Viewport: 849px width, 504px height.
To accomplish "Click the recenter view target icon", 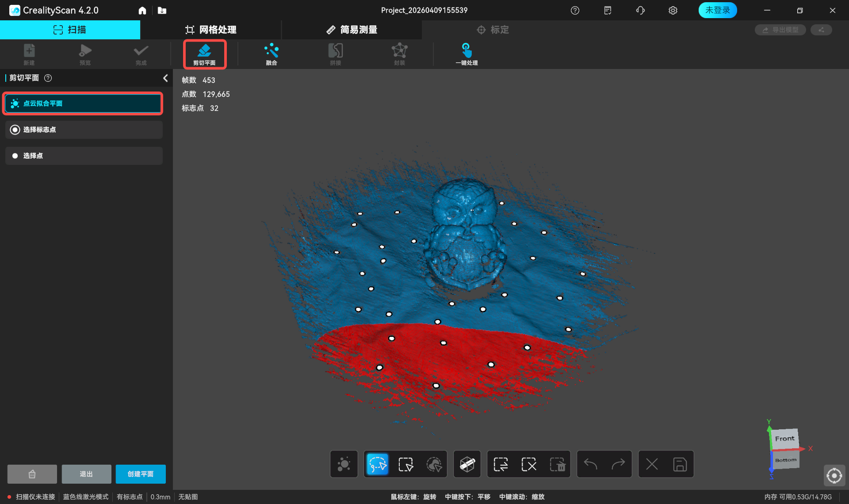I will 834,476.
